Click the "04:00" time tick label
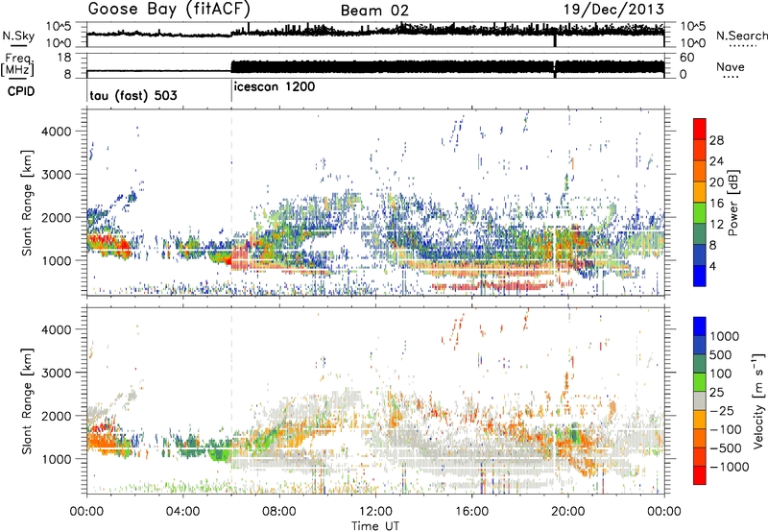This screenshot has width=768, height=532. click(183, 512)
